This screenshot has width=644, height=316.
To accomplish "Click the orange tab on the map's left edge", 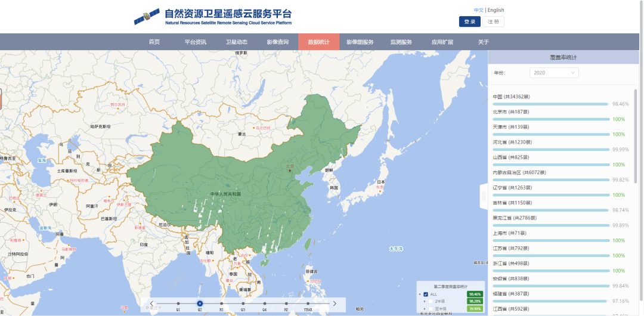I will point(1,98).
